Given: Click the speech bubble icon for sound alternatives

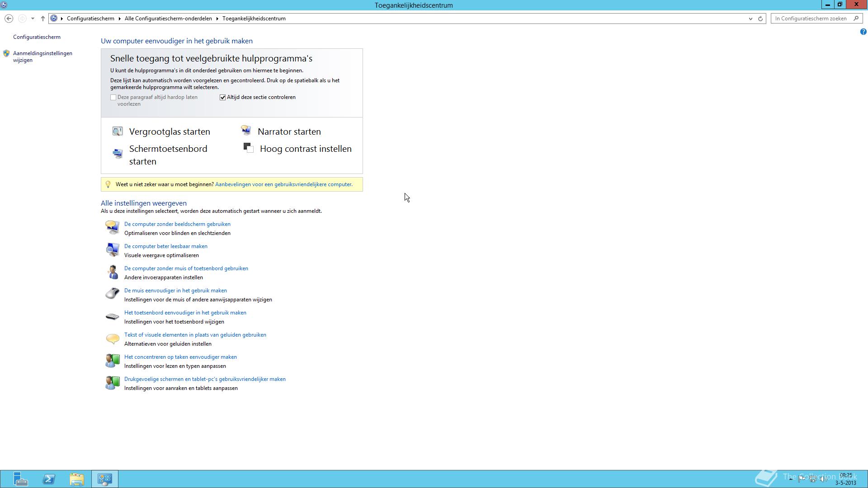Looking at the screenshot, I should [112, 338].
